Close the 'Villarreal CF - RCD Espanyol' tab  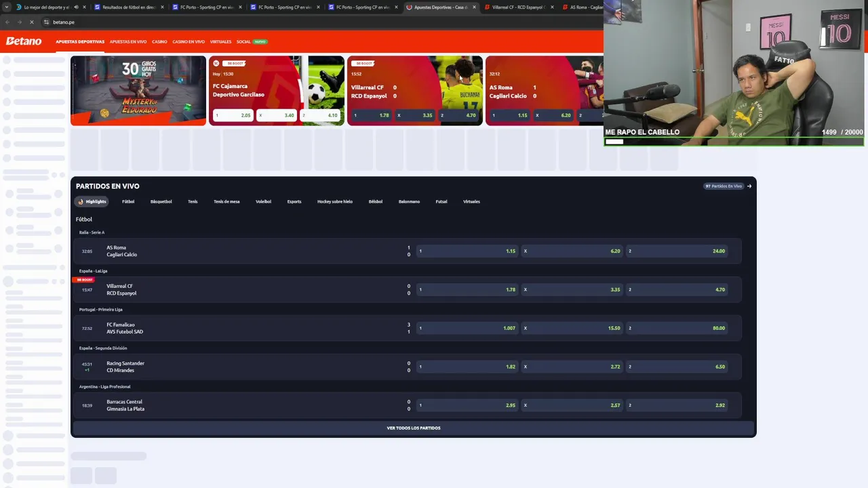(552, 7)
